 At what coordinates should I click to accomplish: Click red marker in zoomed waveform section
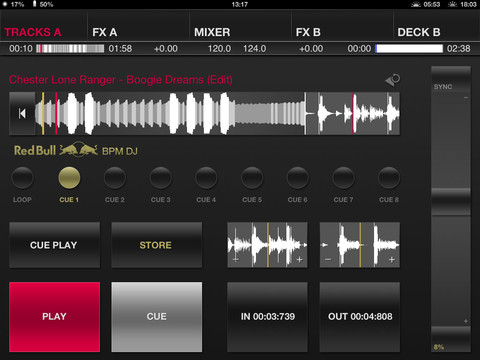click(353, 114)
